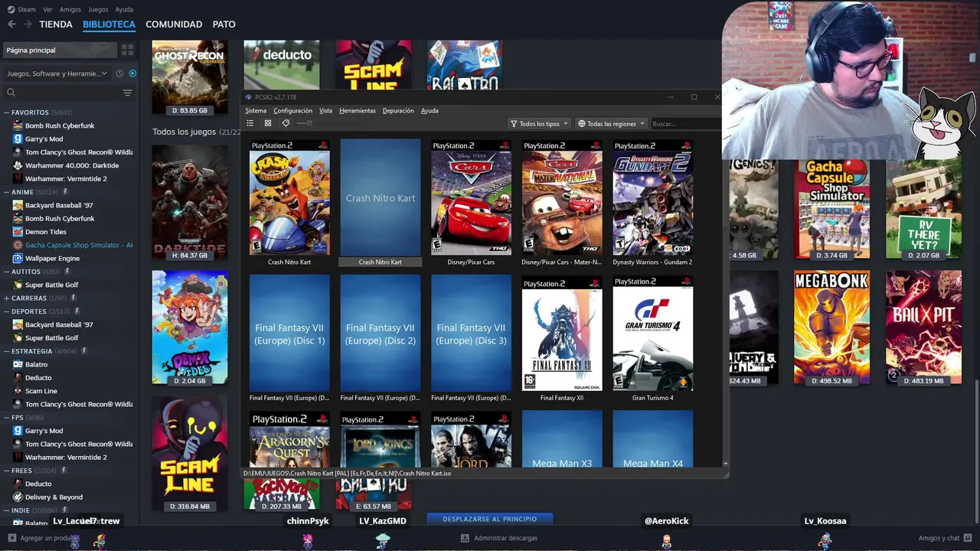980x551 pixels.
Task: Open Todas las regiones dropdown in PCSX2
Action: (611, 123)
